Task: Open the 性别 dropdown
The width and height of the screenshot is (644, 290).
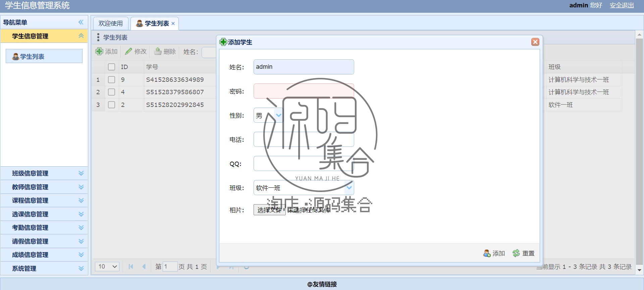Action: (278, 115)
